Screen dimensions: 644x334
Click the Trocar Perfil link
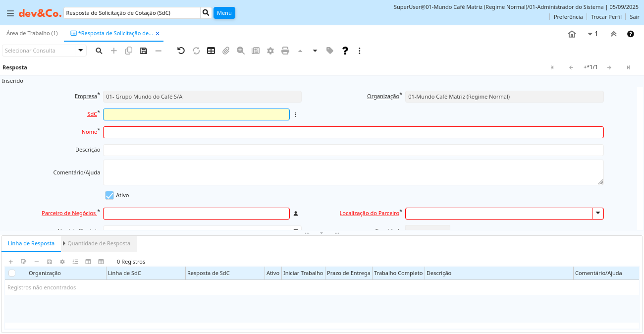606,17
